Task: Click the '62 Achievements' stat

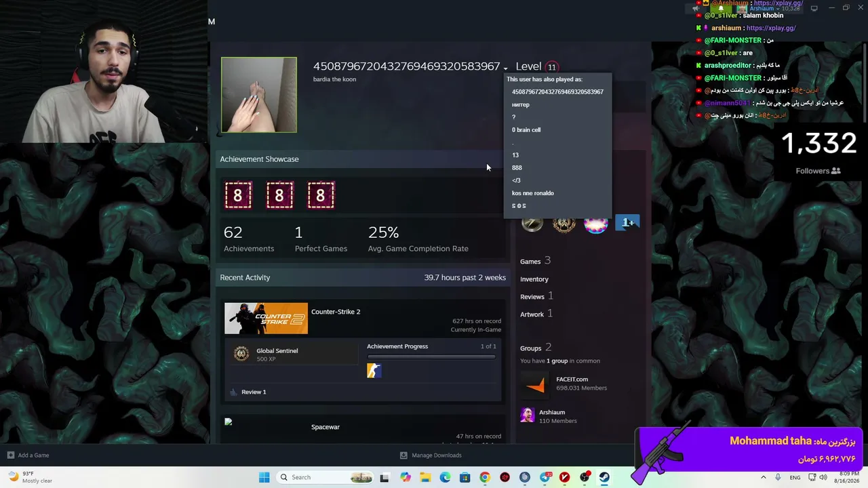Action: click(x=249, y=239)
